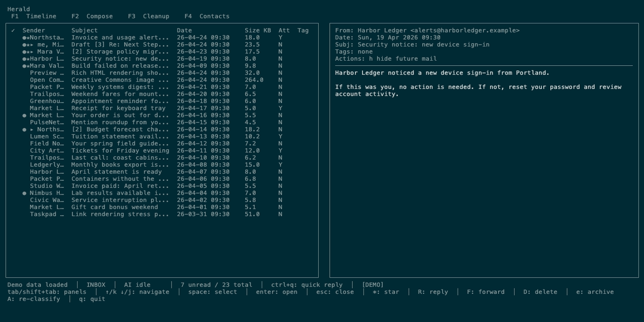This screenshot has height=322, width=644.
Task: Click unread dot on Lab results available row
Action: [24, 193]
